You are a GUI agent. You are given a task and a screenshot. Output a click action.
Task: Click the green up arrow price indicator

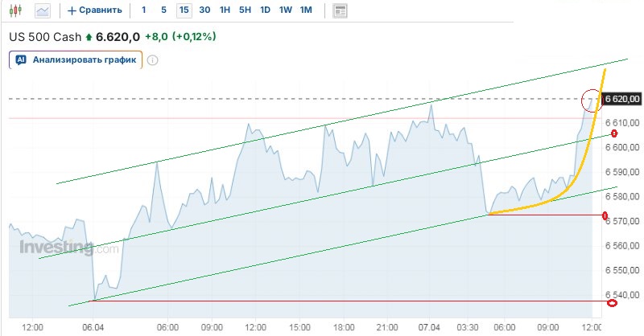pos(89,37)
